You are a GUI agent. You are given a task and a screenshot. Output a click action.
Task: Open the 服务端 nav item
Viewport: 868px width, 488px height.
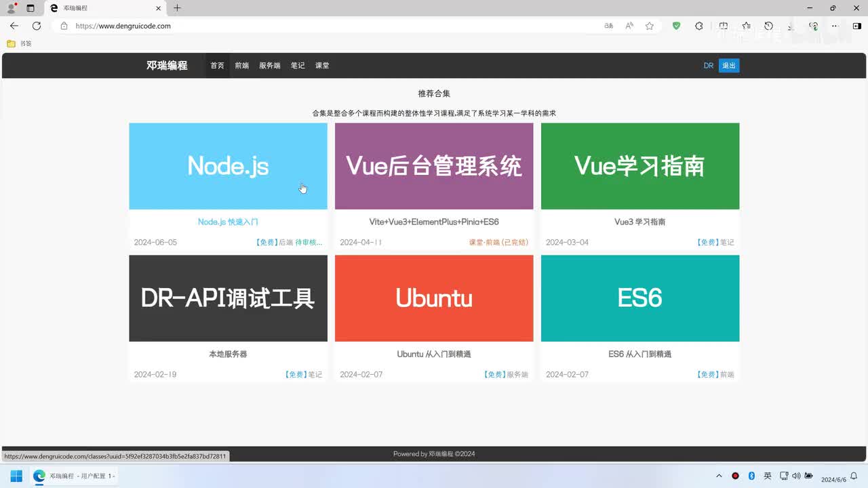[269, 66]
